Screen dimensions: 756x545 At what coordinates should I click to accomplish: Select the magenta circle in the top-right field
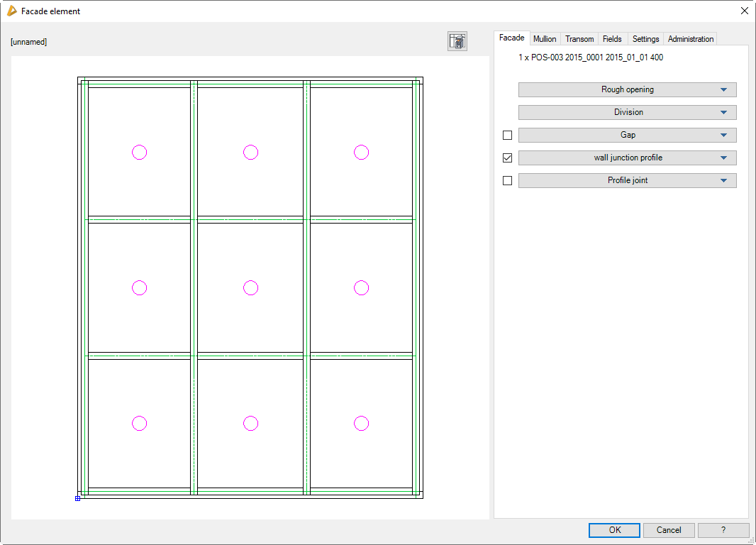(x=361, y=152)
